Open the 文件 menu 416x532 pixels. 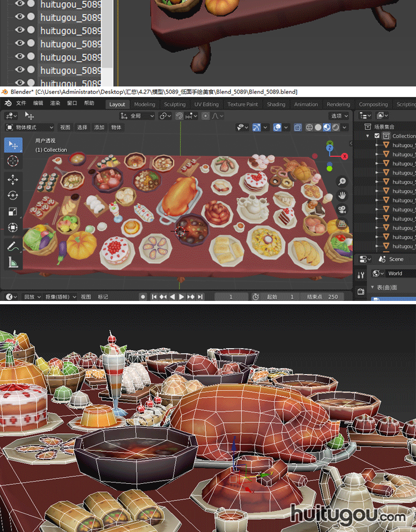[x=21, y=104]
